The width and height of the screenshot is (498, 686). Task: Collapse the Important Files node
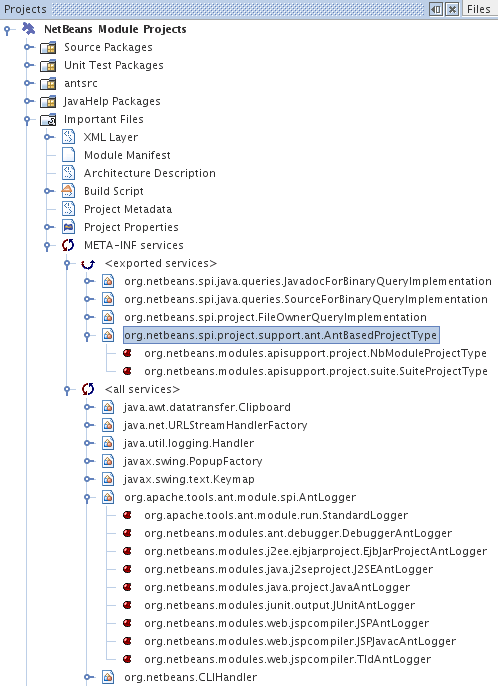pos(27,120)
